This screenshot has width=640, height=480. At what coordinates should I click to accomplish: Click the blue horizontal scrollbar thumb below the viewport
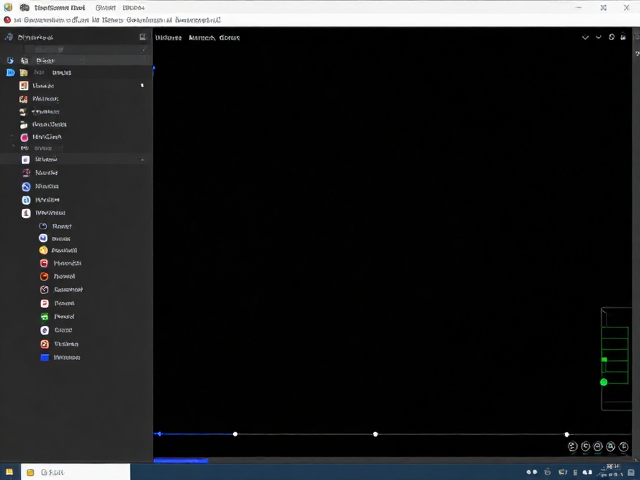181,460
